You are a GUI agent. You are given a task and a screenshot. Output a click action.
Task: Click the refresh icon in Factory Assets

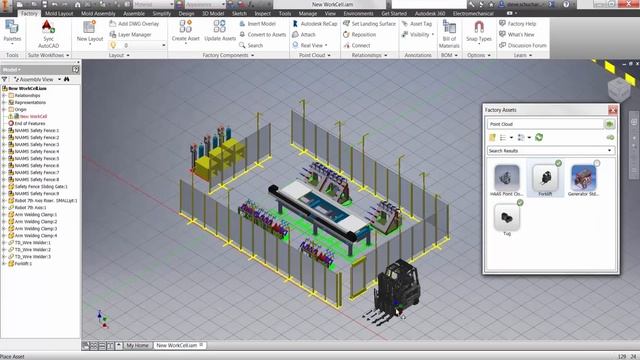(539, 138)
